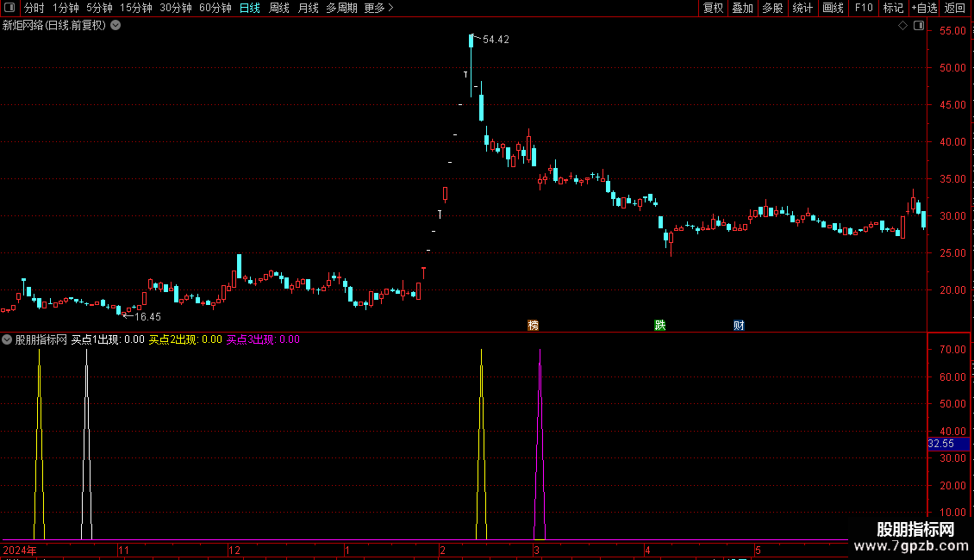Click the diamond icon in chart corner
Viewport: 974px width, 560px height.
pos(902,26)
